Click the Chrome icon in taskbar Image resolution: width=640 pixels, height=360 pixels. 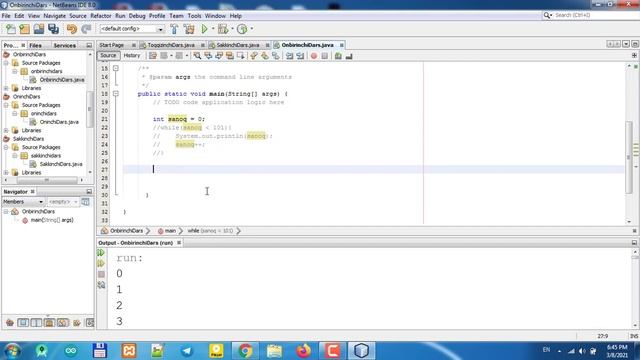[x=245, y=351]
